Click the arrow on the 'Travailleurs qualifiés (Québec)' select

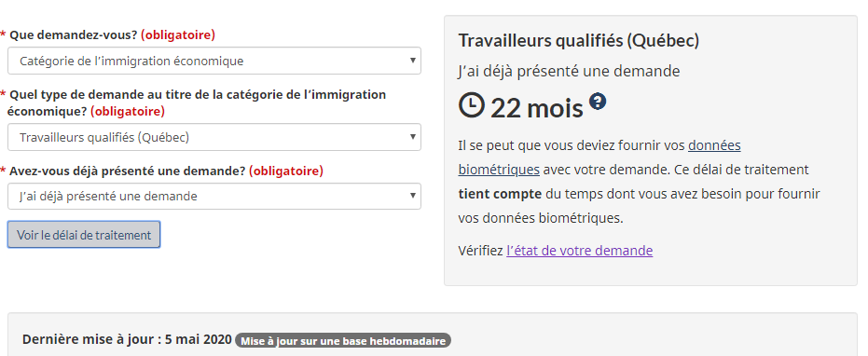click(x=412, y=137)
